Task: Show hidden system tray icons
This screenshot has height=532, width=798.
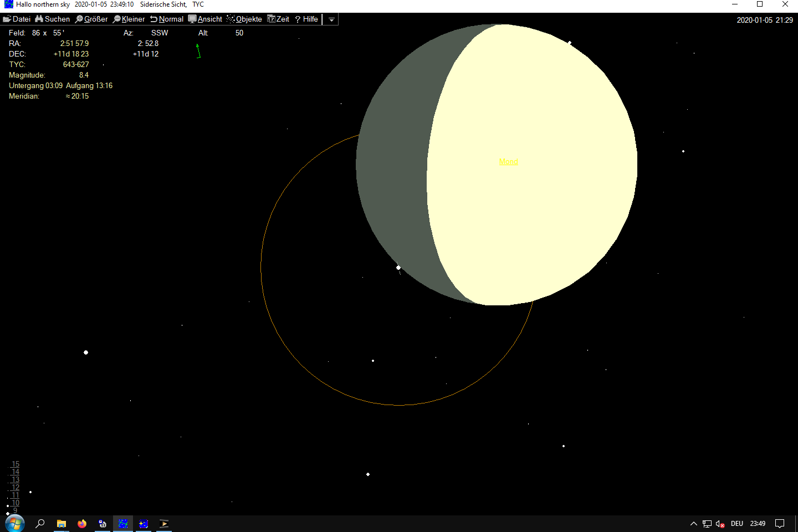Action: coord(693,524)
